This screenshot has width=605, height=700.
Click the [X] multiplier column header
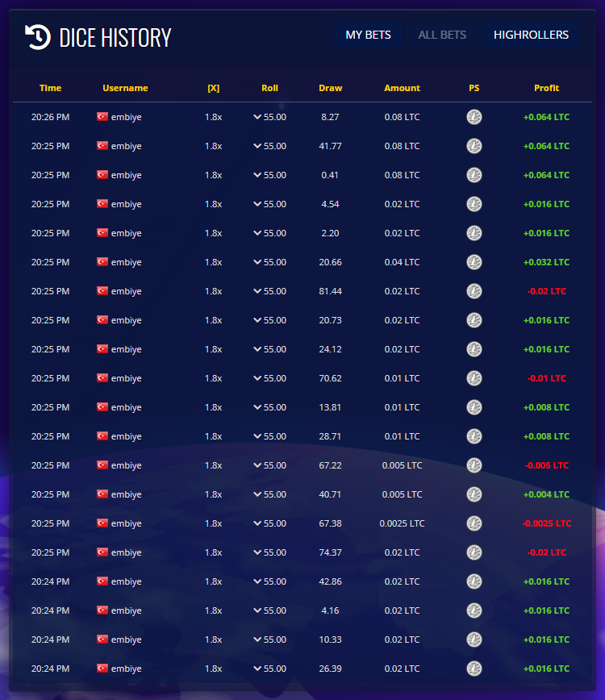214,88
